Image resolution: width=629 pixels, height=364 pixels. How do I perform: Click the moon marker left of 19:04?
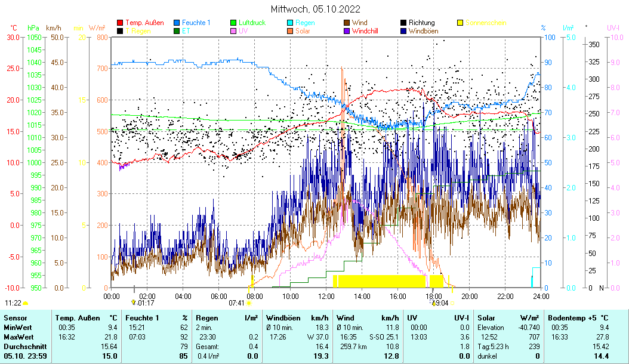click(x=433, y=302)
